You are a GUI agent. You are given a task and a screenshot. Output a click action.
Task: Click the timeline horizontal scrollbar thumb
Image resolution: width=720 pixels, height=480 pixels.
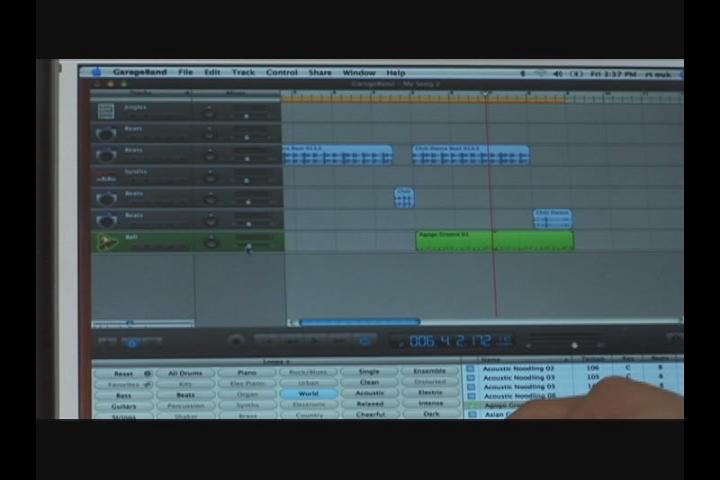pyautogui.click(x=360, y=322)
